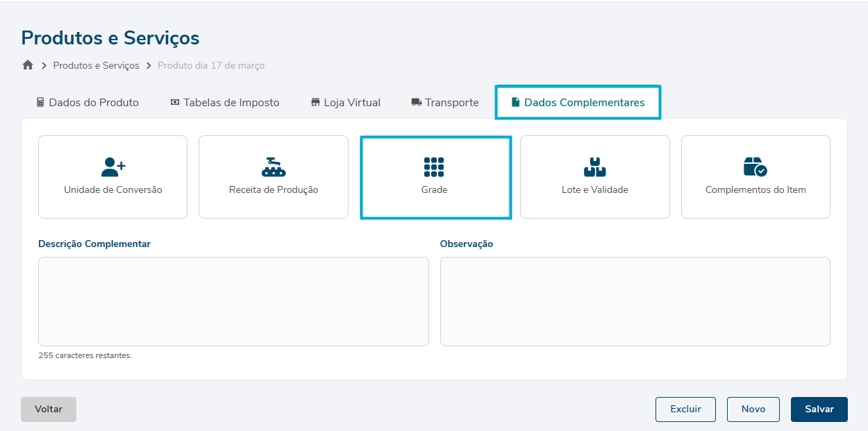
Task: Click the Descrição Complementar field label
Action: point(94,244)
